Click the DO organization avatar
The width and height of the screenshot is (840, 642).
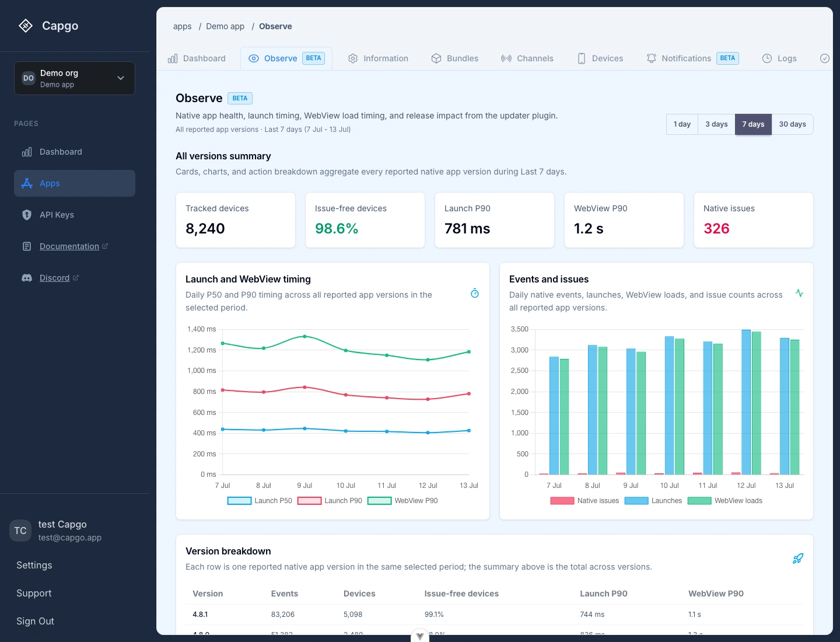point(29,78)
